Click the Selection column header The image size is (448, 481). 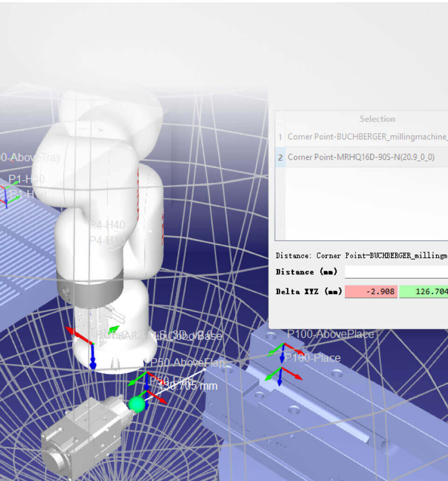[377, 119]
